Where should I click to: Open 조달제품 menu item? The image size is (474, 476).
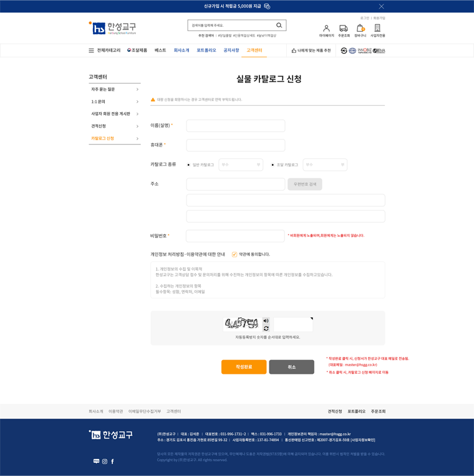pos(137,50)
